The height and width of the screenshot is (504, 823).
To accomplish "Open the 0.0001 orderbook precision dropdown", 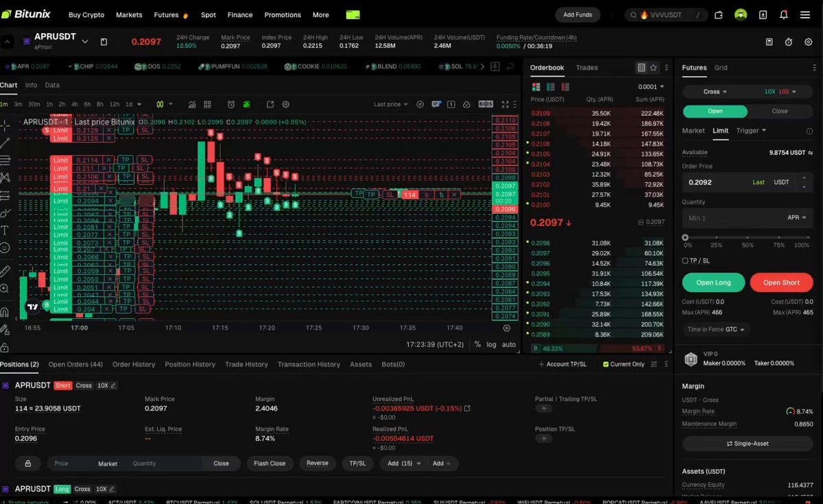I will coord(651,87).
